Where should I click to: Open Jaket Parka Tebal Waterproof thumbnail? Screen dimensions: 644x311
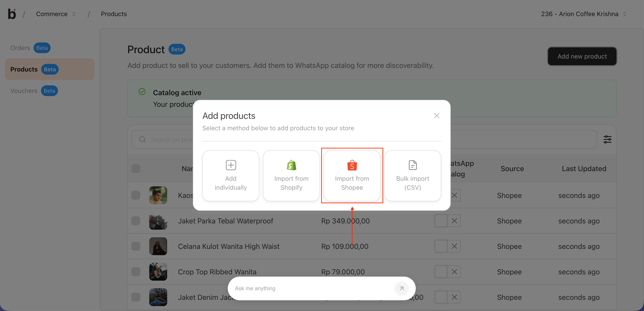click(158, 221)
